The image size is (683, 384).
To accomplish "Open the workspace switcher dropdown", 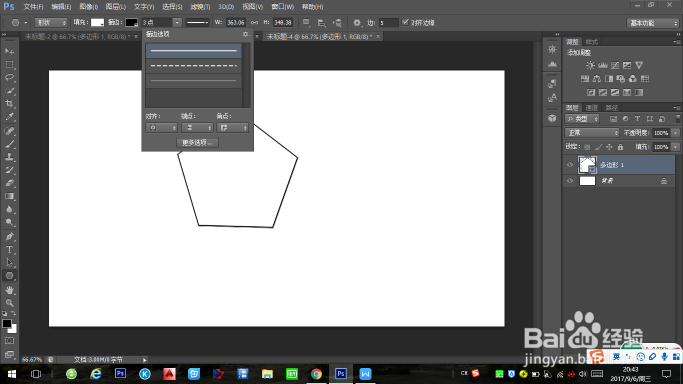I will coord(653,23).
